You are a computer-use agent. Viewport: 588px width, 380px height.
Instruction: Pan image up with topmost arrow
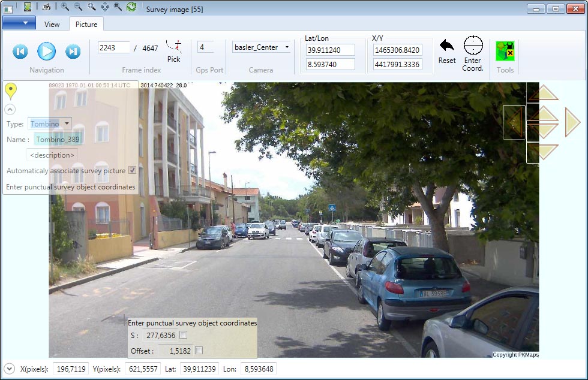544,92
